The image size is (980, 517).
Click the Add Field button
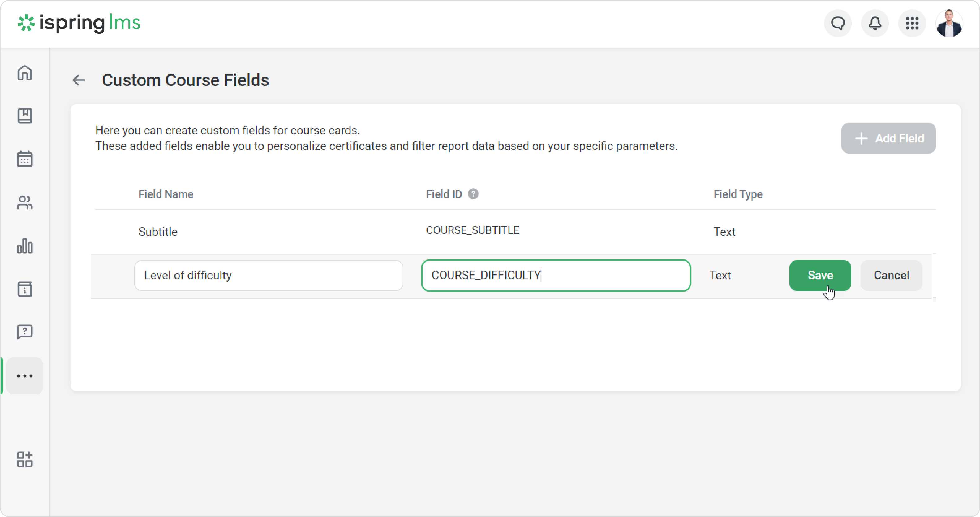pyautogui.click(x=888, y=138)
